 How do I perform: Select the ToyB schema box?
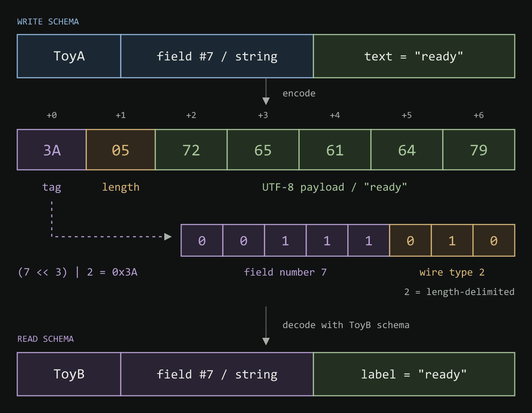(69, 374)
